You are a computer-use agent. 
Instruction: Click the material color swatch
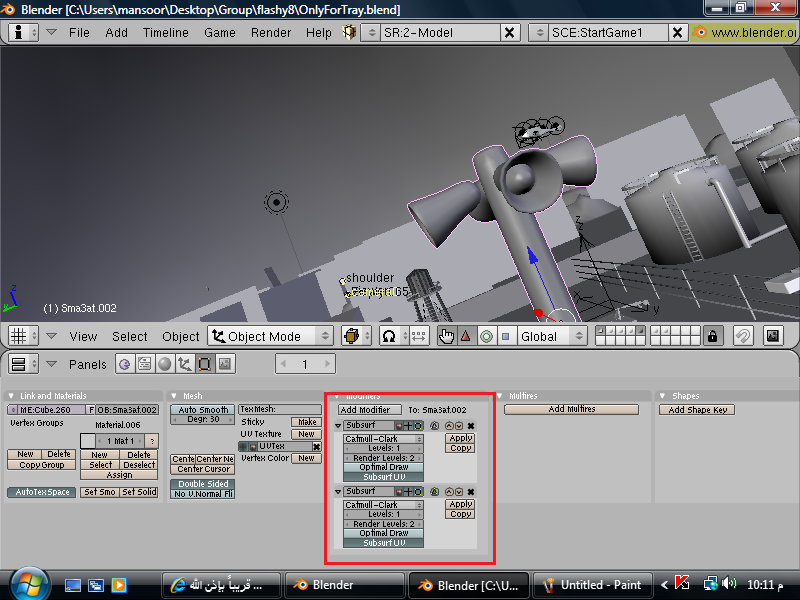click(88, 441)
